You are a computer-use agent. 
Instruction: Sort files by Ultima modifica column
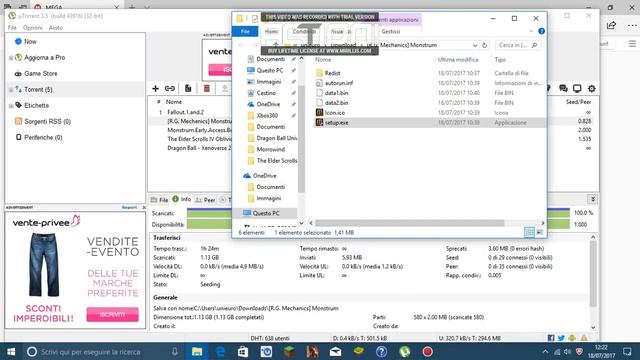pyautogui.click(x=458, y=60)
